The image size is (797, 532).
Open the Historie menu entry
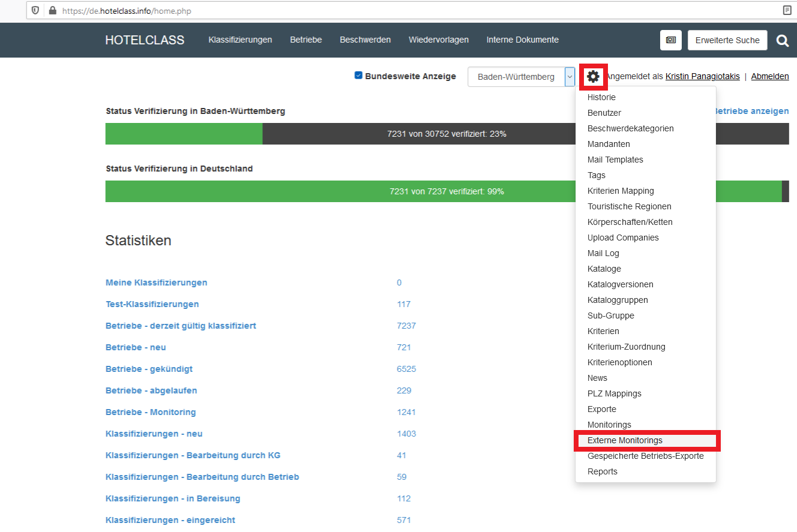pyautogui.click(x=601, y=97)
